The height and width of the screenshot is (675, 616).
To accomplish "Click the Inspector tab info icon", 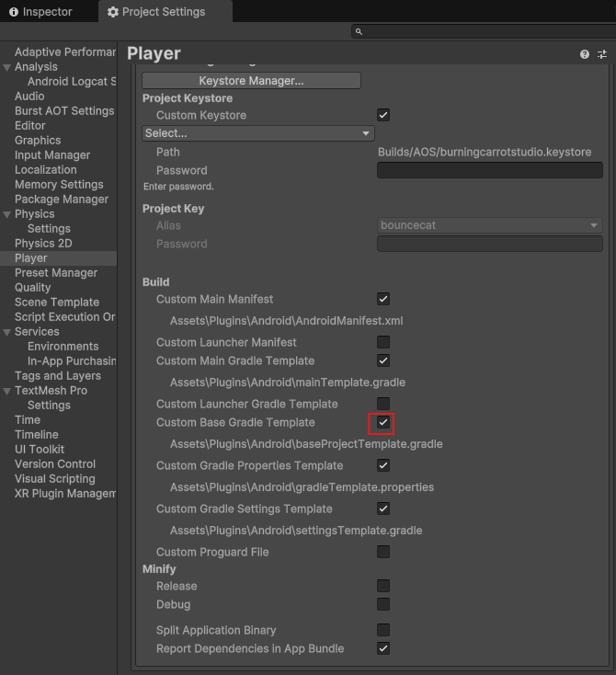I will point(14,12).
